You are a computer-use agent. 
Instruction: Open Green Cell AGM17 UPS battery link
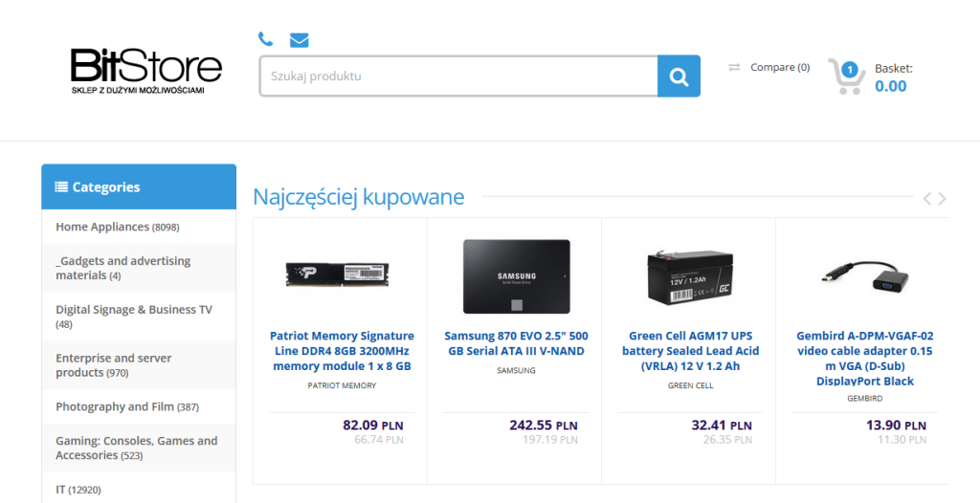[x=691, y=351]
